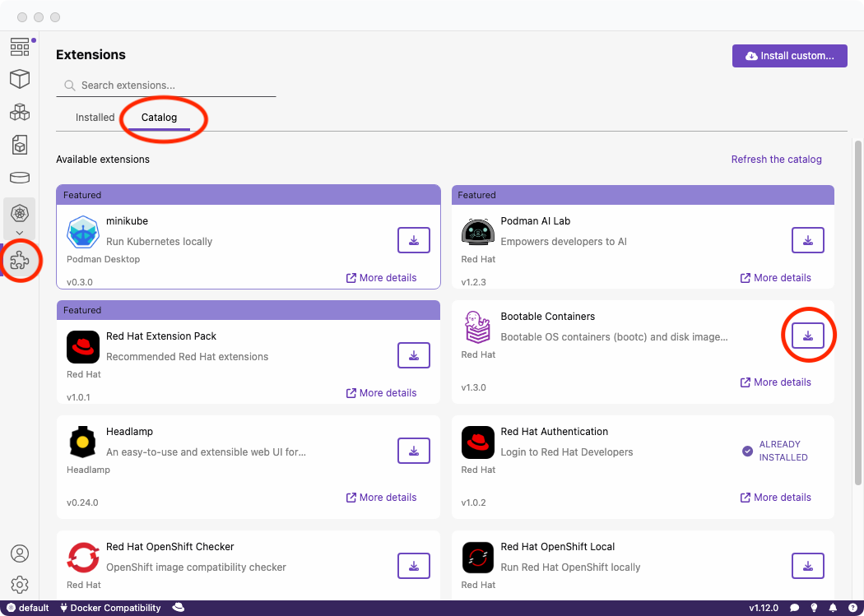Open More details for Podman AI Lab
The image size is (864, 616).
pyautogui.click(x=775, y=278)
